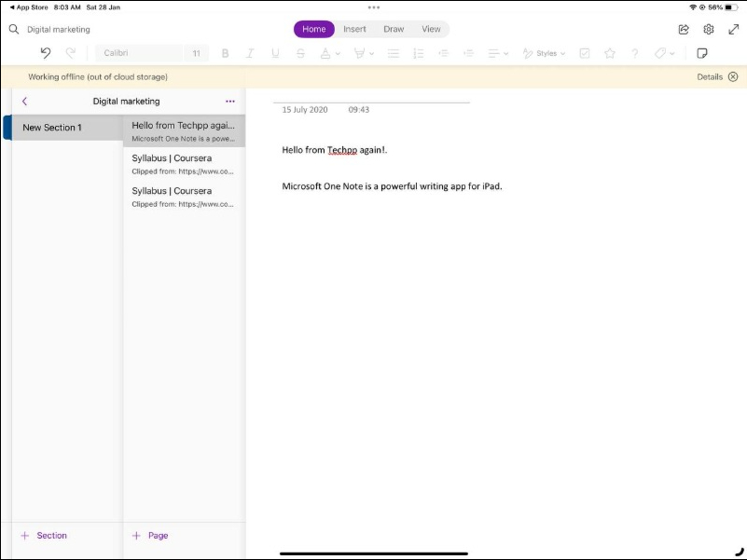Dismiss the offline banner with the X icon
Screen dimensions: 747x560
click(733, 76)
